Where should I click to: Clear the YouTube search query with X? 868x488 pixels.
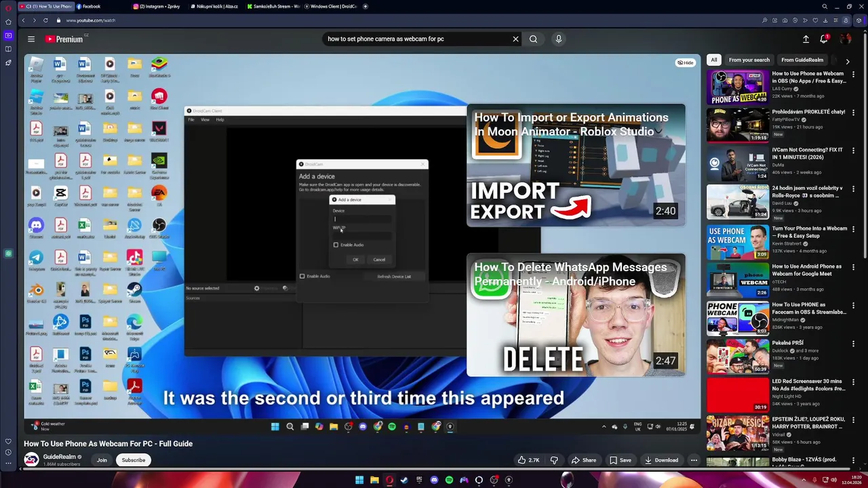pyautogui.click(x=515, y=39)
